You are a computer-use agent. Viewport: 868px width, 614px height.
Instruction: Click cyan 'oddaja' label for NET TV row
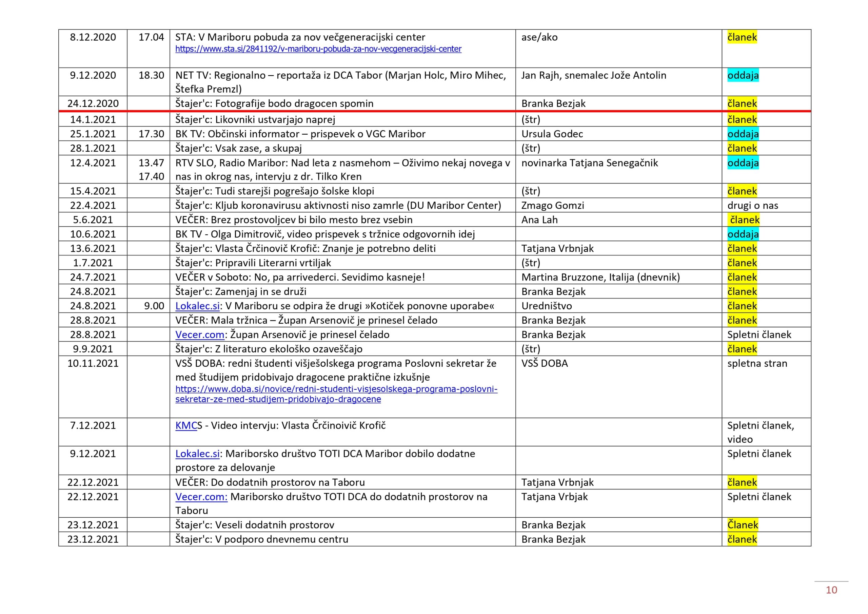point(743,76)
